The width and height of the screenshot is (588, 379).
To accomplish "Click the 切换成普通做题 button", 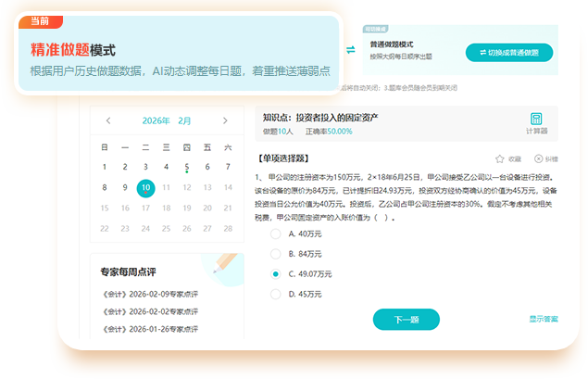I will pyautogui.click(x=507, y=53).
